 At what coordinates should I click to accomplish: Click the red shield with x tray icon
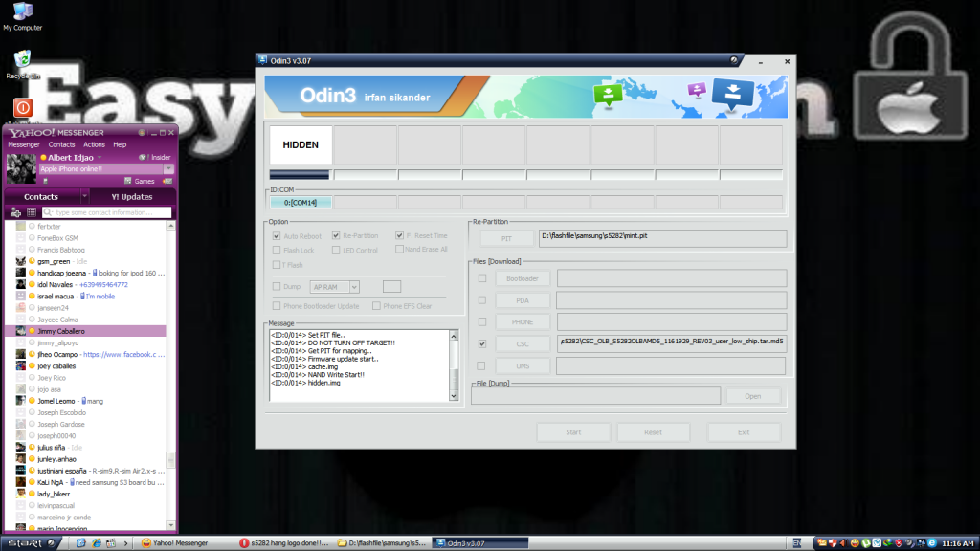pyautogui.click(x=899, y=543)
